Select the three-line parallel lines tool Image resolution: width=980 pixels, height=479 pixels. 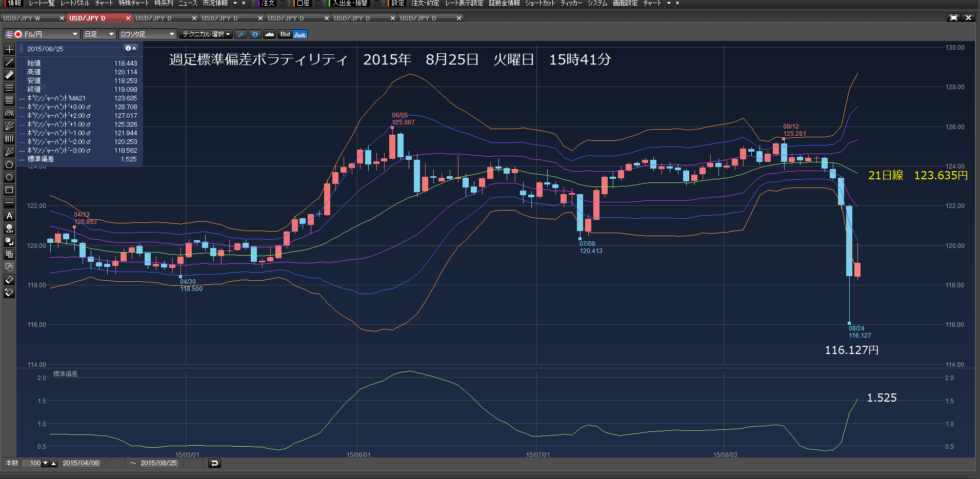(x=9, y=88)
